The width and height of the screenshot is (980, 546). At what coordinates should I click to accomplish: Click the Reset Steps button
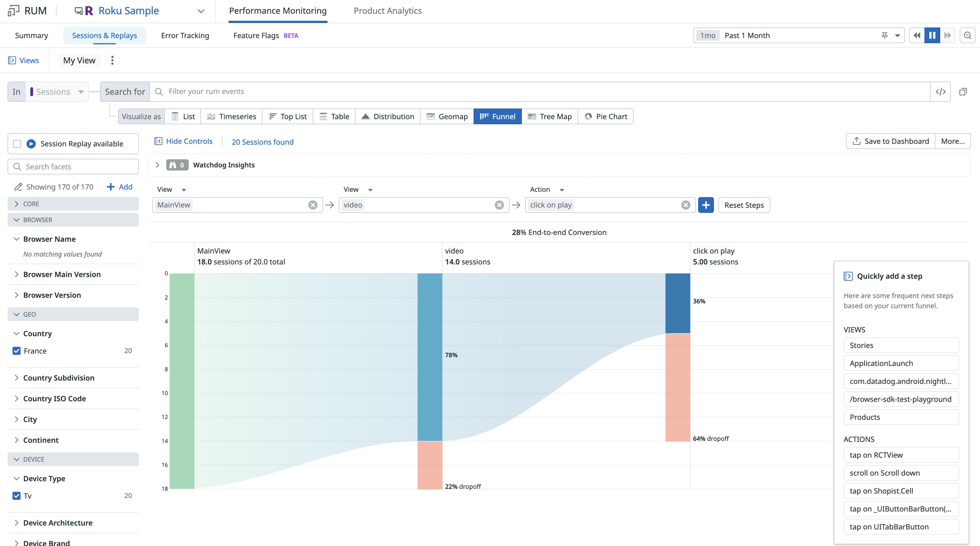(x=744, y=205)
